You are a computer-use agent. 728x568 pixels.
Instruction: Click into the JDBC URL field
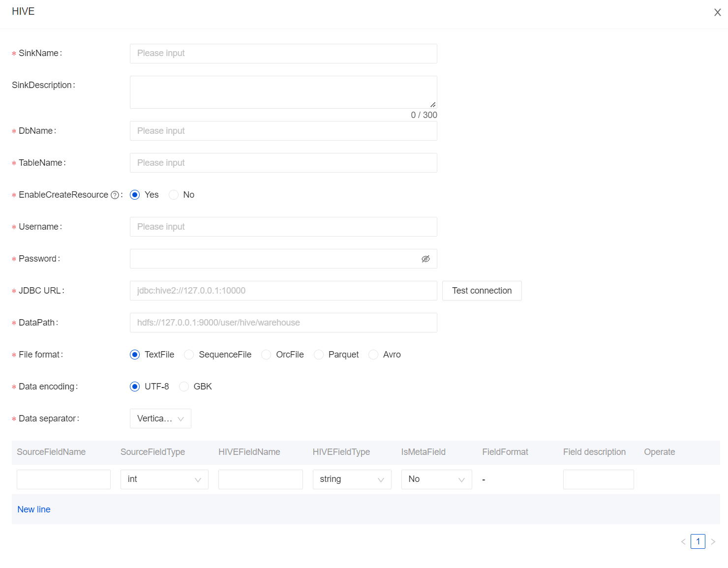283,291
